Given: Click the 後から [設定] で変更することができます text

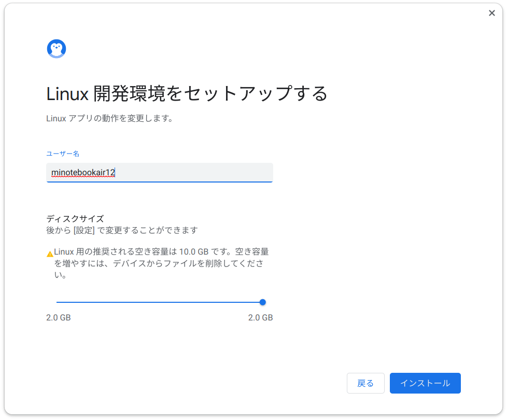Looking at the screenshot, I should (x=122, y=230).
